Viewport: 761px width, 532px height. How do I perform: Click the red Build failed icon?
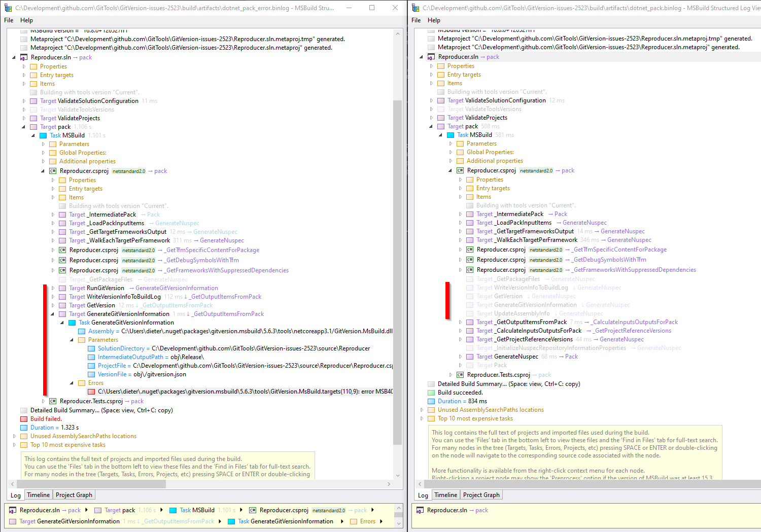tap(23, 418)
